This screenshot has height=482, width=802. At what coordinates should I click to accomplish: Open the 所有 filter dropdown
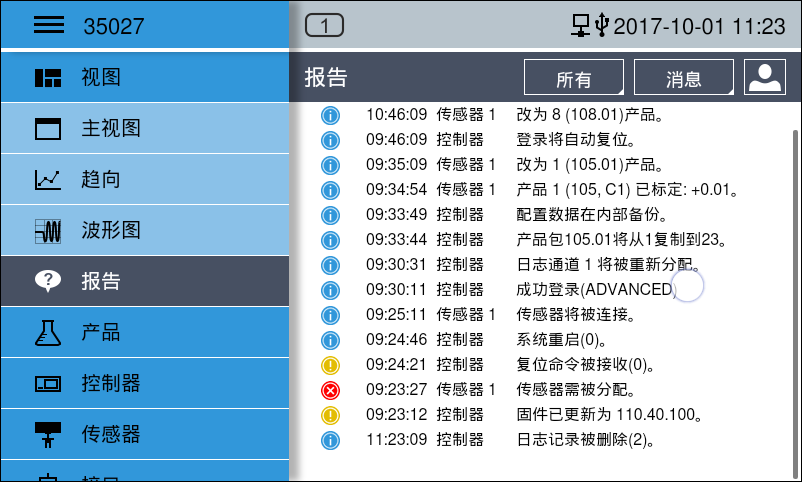(574, 79)
